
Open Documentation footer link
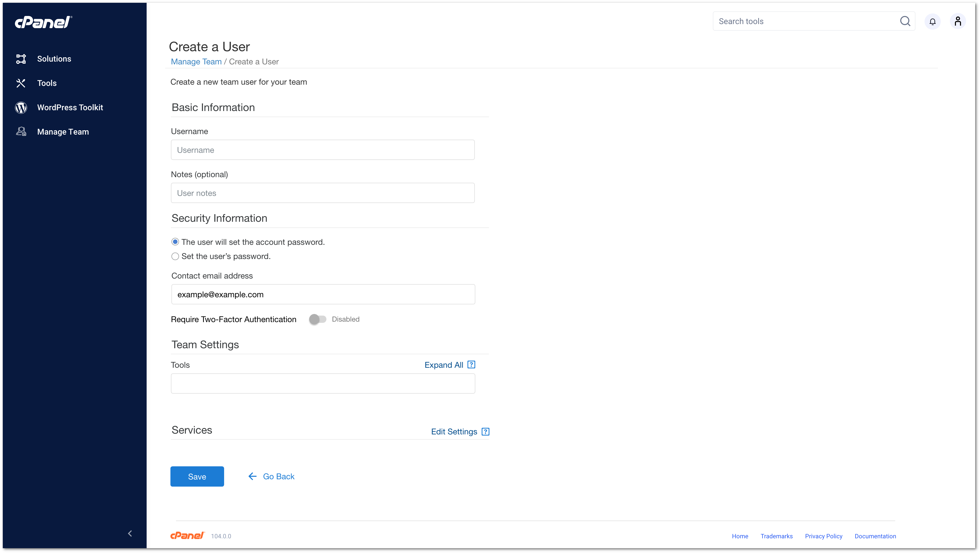pyautogui.click(x=875, y=536)
